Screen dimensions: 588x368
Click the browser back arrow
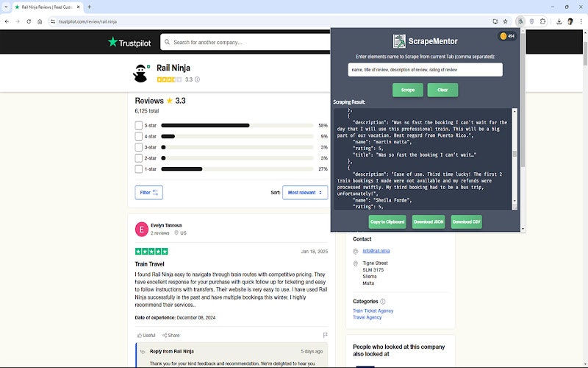pos(7,21)
